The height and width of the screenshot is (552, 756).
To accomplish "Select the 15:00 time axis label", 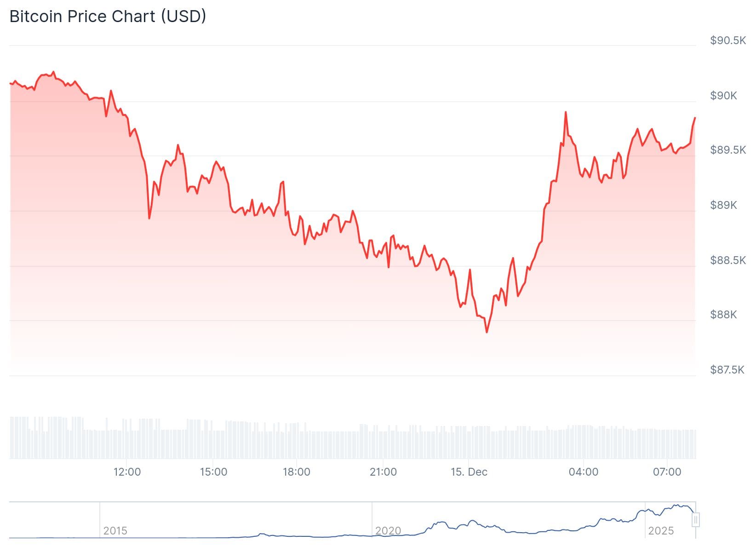I will click(213, 472).
